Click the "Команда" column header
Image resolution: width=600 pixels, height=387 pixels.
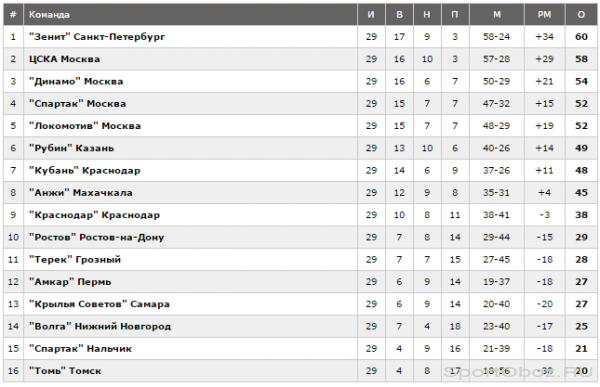49,15
